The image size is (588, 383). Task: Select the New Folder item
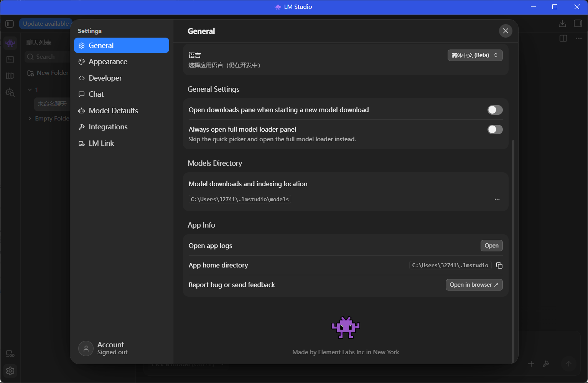point(48,73)
